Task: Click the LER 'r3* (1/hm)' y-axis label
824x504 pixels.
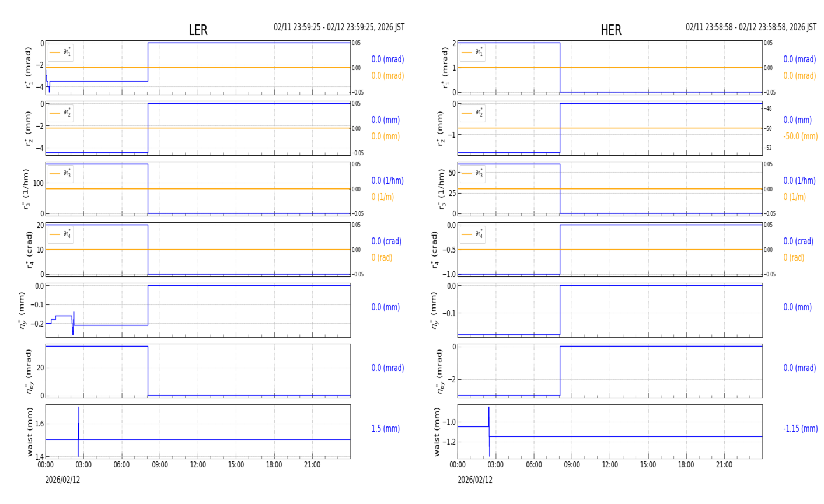Action: [x=26, y=189]
